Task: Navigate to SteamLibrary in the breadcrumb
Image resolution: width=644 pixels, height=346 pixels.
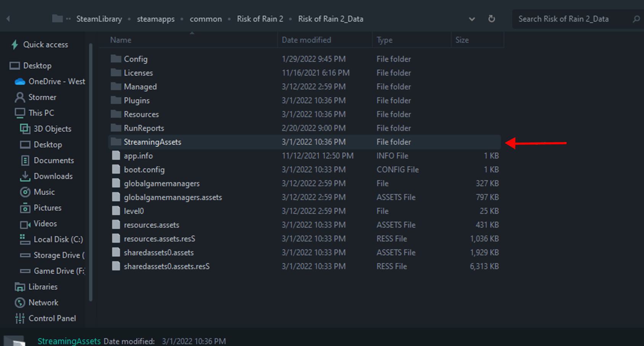Action: coord(99,19)
